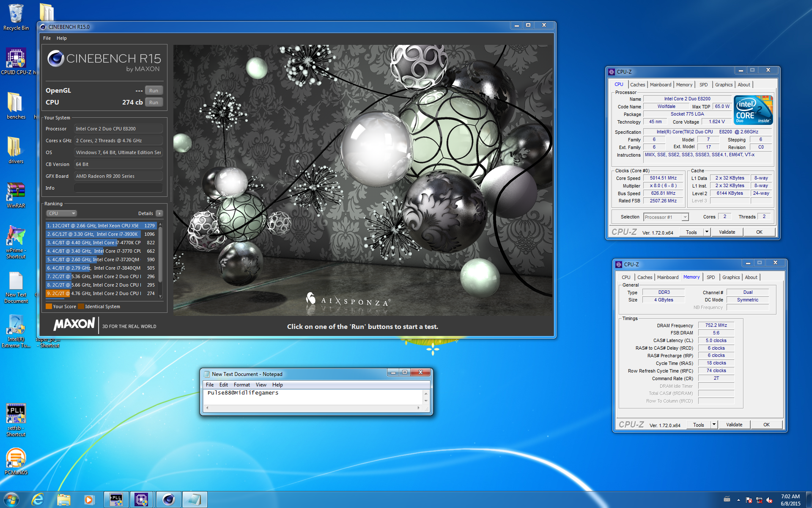Run the OpenGL benchmark
The width and height of the screenshot is (812, 508).
[154, 91]
